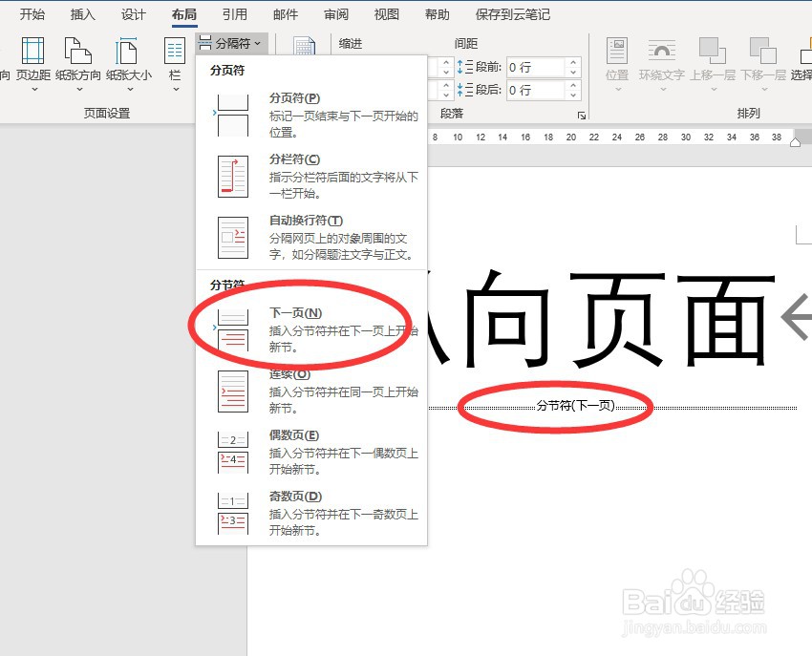Switch to the 插入 ribbon tab
Screen dimensions: 812x656
(x=82, y=13)
